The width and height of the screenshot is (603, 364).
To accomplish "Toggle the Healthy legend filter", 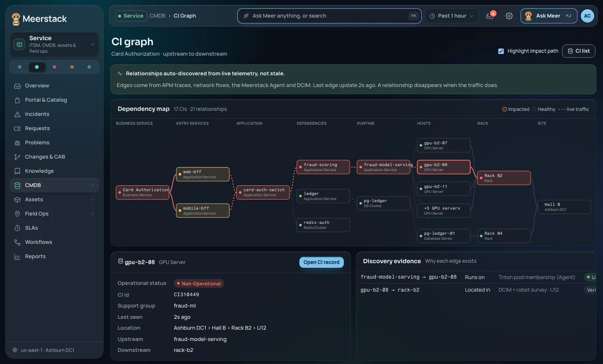I will click(544, 109).
